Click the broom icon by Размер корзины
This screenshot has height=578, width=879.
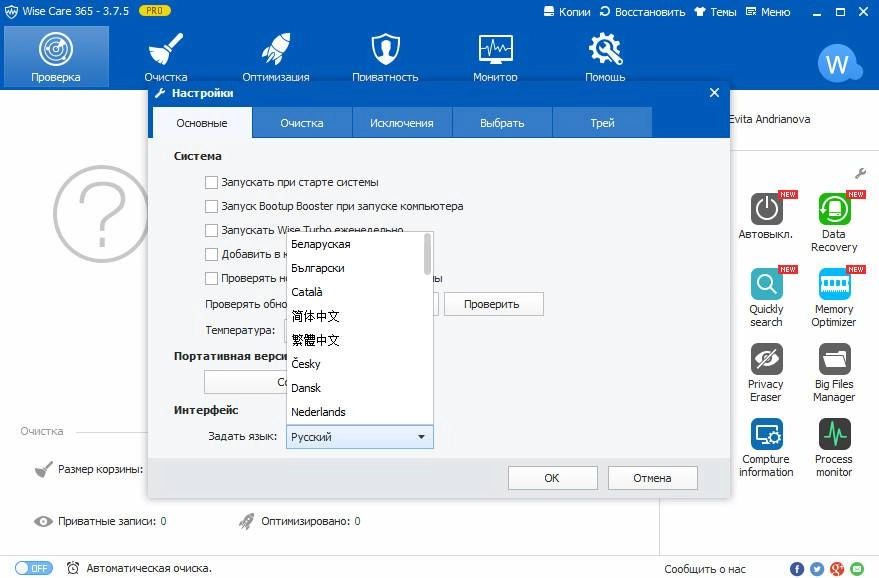tap(43, 469)
